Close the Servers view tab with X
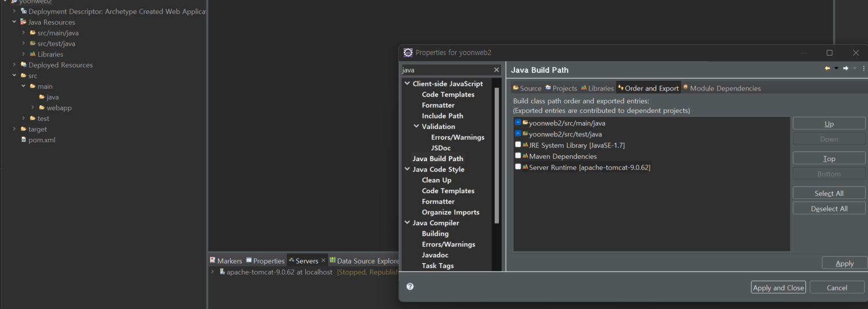Screen dimensions: 868x309 (x=323, y=260)
